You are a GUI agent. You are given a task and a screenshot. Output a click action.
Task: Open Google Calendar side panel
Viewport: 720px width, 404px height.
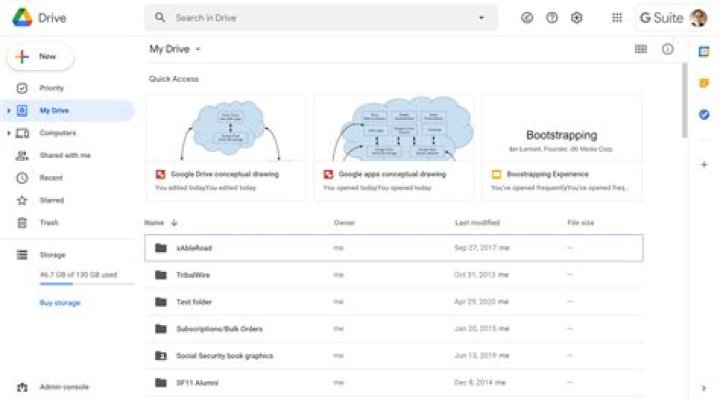[704, 51]
